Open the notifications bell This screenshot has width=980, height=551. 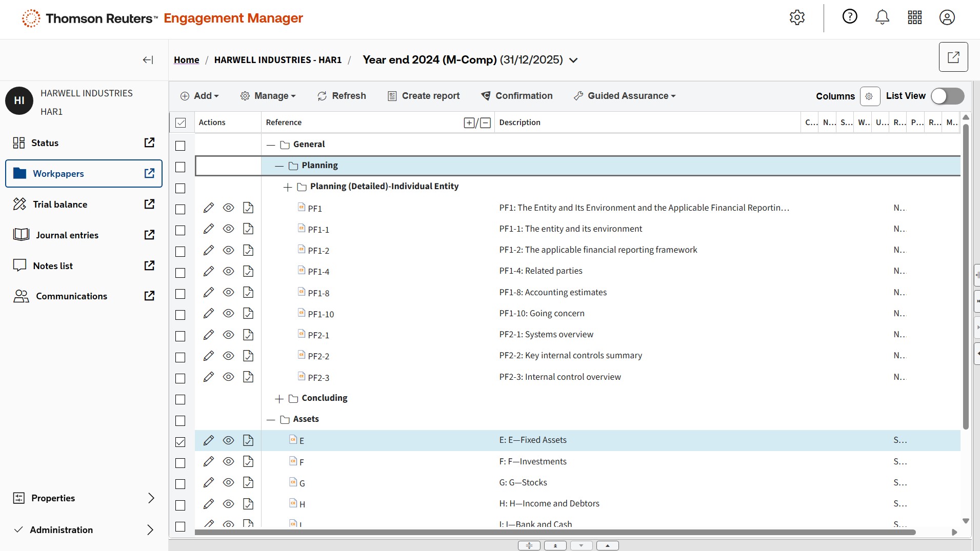(882, 17)
